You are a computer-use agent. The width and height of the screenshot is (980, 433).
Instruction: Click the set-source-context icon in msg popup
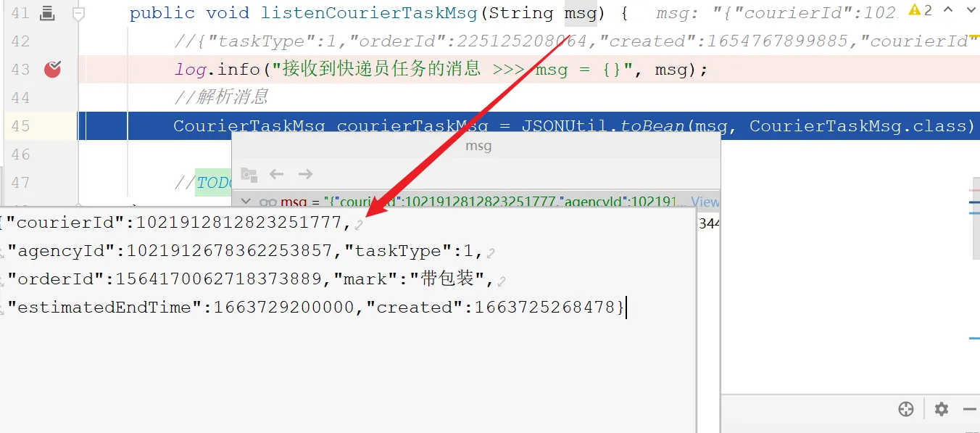tap(249, 174)
